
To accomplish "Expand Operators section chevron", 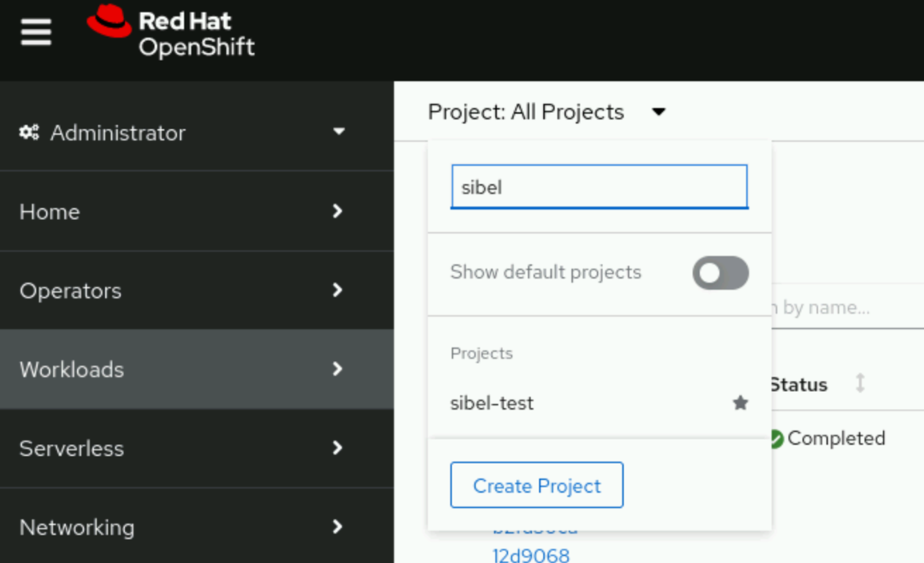I will click(337, 290).
